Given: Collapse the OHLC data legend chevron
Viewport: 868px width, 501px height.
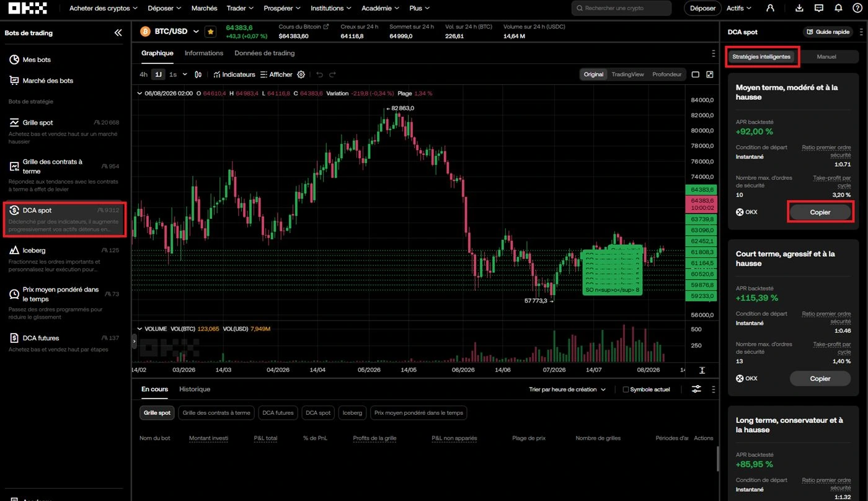Looking at the screenshot, I should (139, 94).
